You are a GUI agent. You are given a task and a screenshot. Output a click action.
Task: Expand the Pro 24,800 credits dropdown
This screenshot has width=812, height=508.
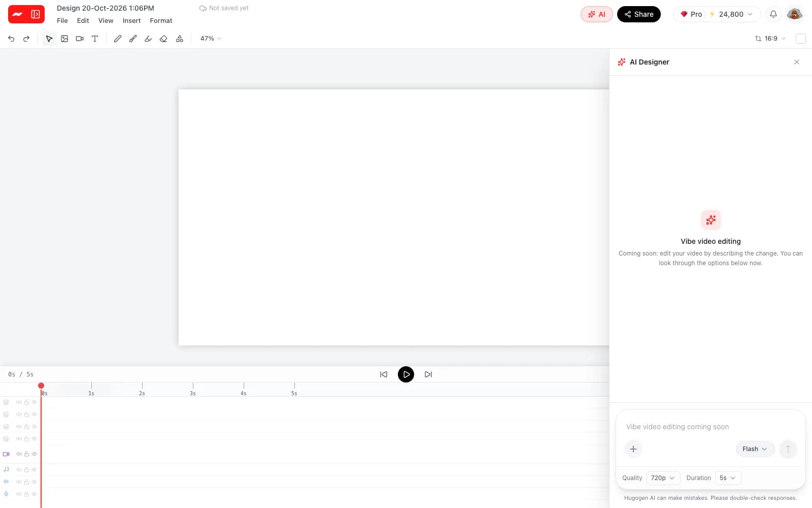(717, 14)
